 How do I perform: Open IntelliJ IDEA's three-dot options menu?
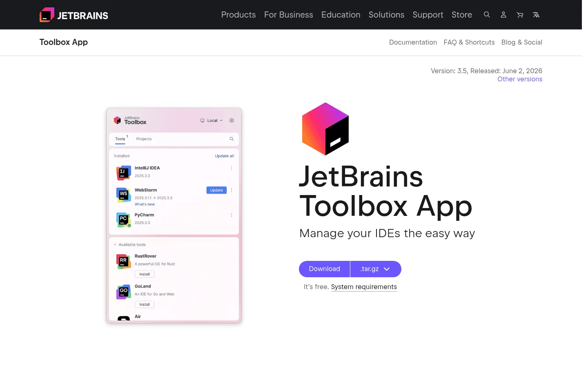[x=232, y=168]
